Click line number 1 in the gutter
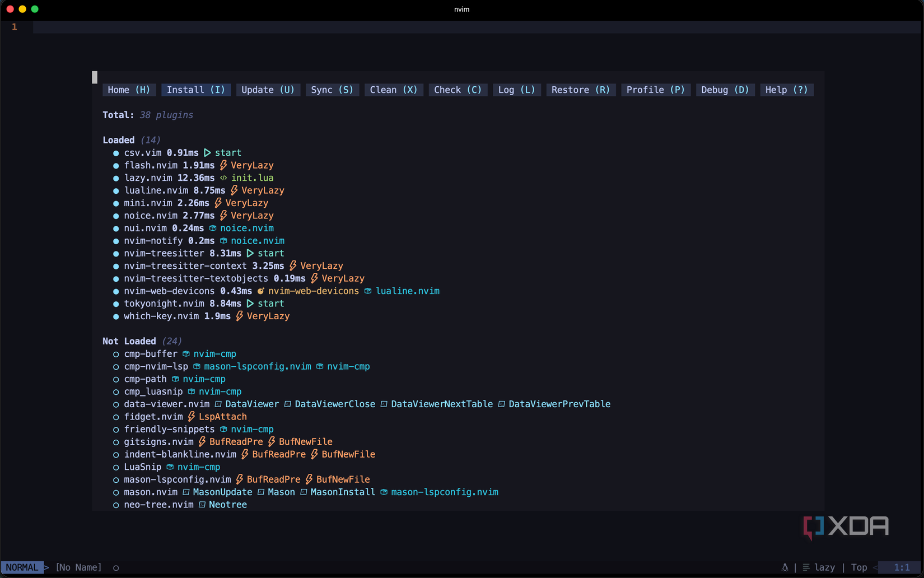Screen dimensions: 924x578 tap(15, 27)
